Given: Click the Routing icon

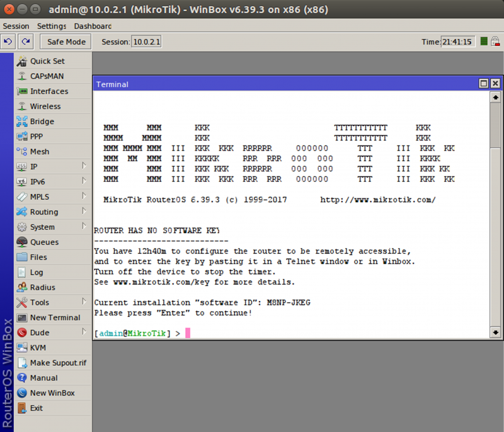Looking at the screenshot, I should click(22, 212).
